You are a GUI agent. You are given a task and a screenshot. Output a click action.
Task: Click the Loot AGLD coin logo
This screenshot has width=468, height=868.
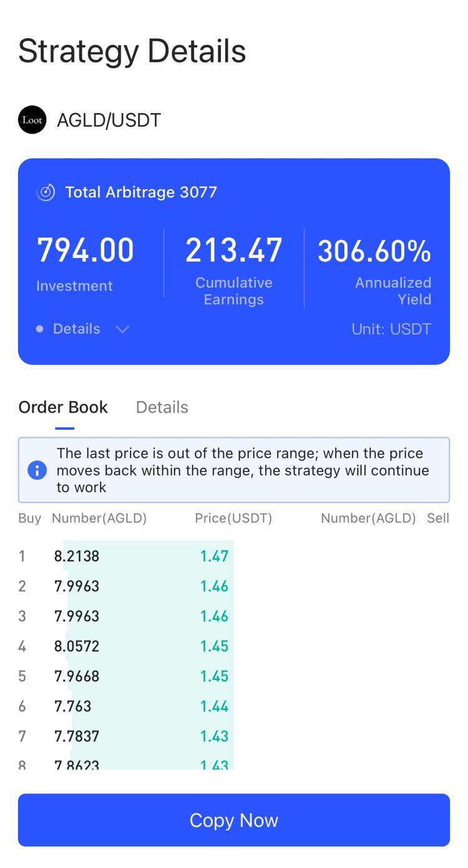32,119
